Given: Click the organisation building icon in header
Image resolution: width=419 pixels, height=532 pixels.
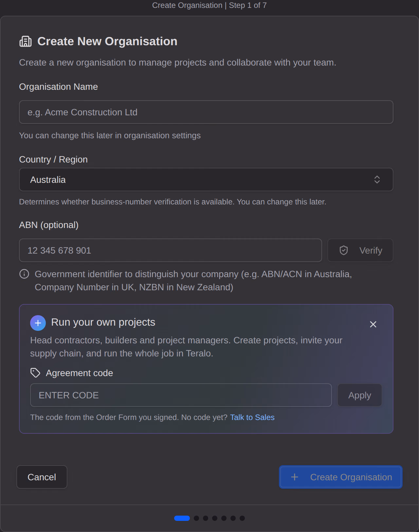Looking at the screenshot, I should (26, 42).
